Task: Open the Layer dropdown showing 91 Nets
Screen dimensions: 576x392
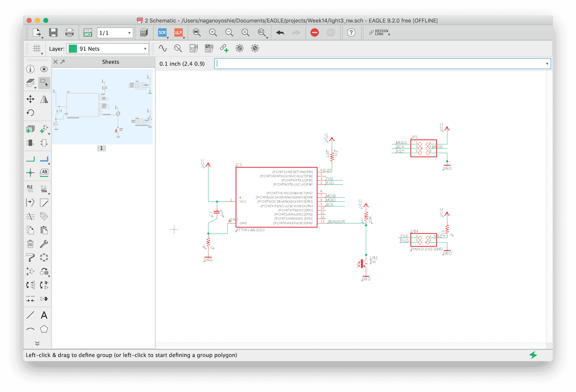Action: pyautogui.click(x=108, y=49)
